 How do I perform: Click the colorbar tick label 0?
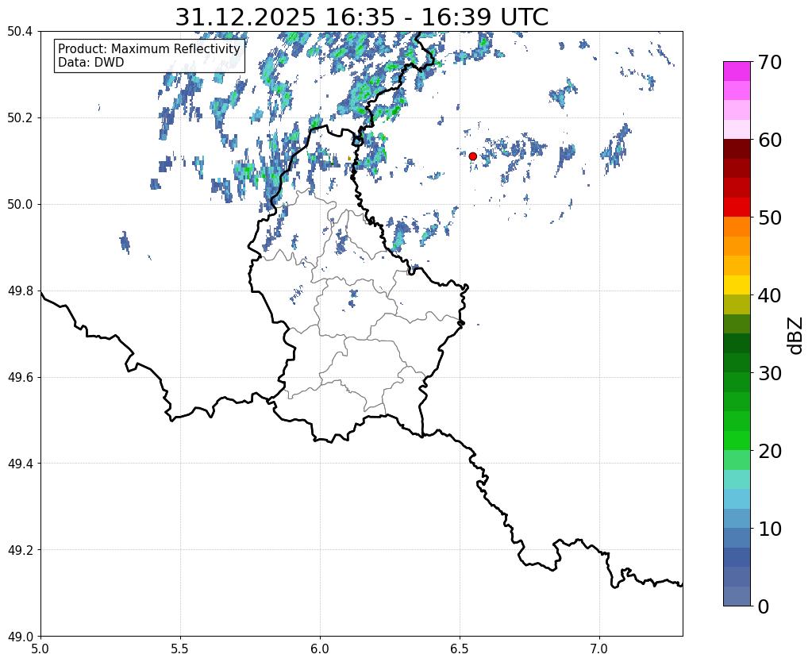pos(764,606)
